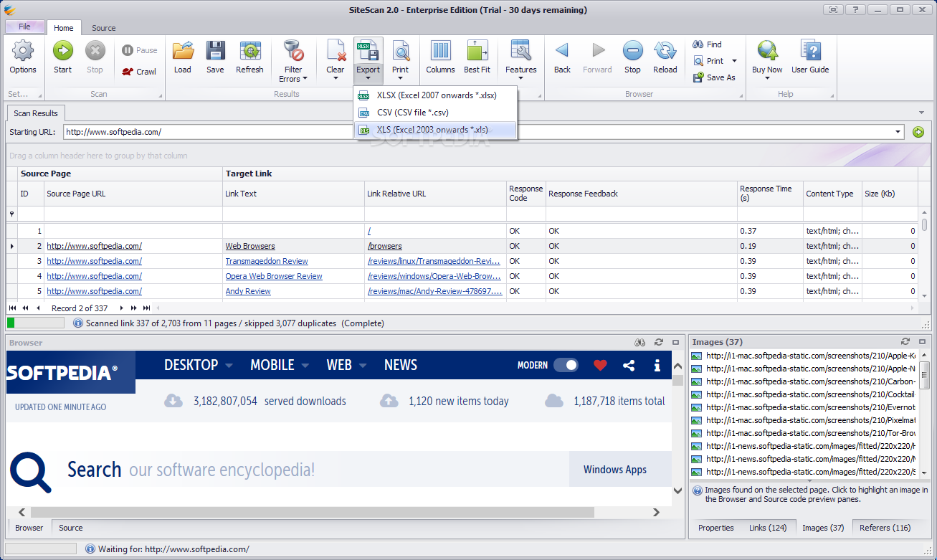Open the File menu
Image resolution: width=937 pixels, height=560 pixels.
pos(24,27)
